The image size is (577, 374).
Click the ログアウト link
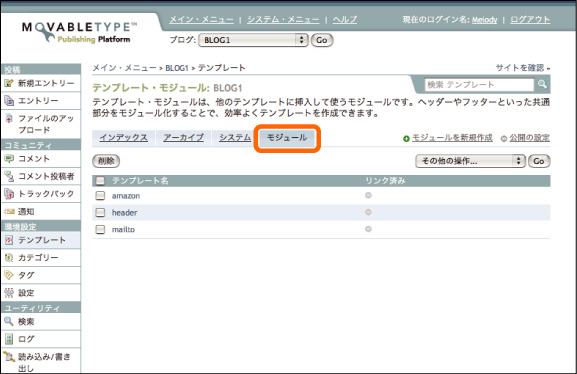point(530,20)
